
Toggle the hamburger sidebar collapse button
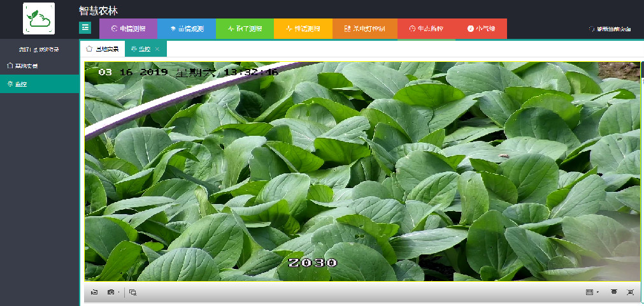[x=85, y=28]
